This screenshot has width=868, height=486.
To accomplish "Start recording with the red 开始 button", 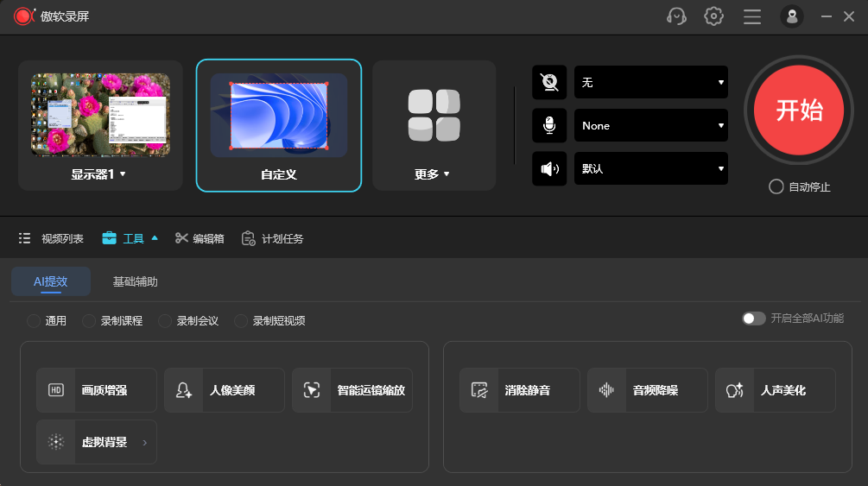I will pyautogui.click(x=799, y=110).
